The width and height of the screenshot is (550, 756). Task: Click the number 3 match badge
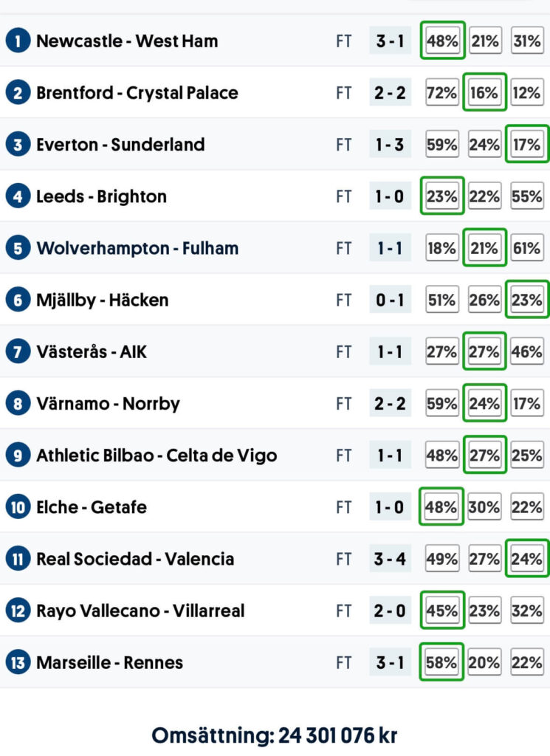click(18, 145)
